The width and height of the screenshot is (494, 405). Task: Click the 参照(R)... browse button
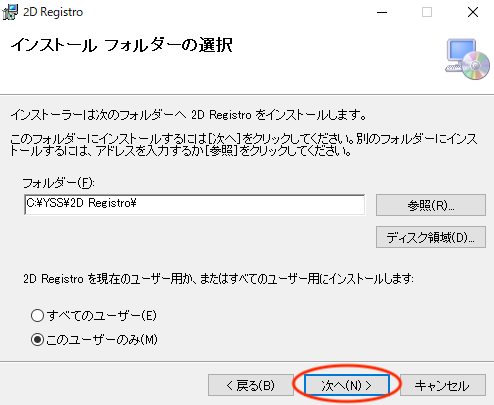(431, 205)
